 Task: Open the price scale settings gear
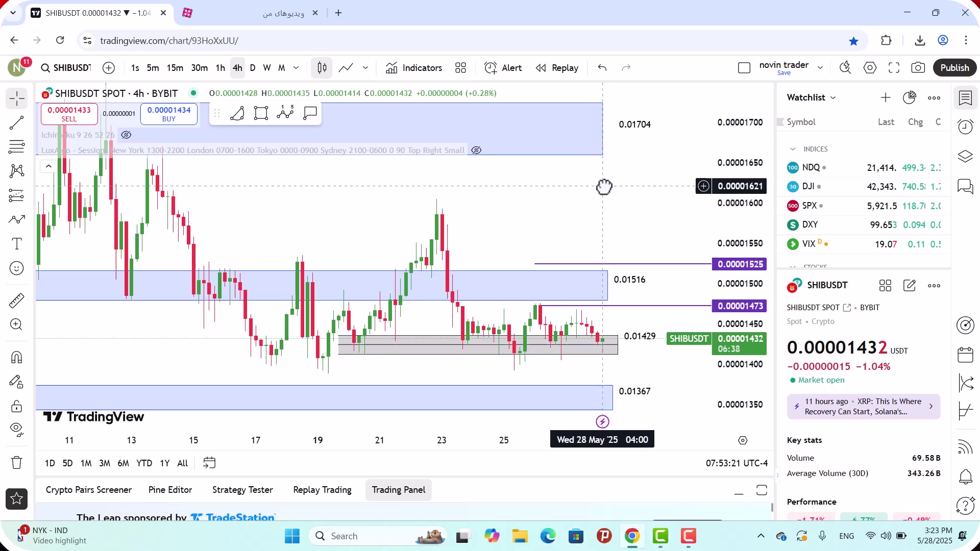743,440
